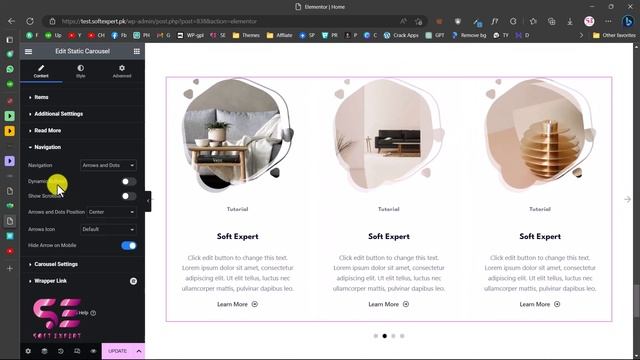
Task: Open the Favorites star icon
Action: (x=533, y=21)
